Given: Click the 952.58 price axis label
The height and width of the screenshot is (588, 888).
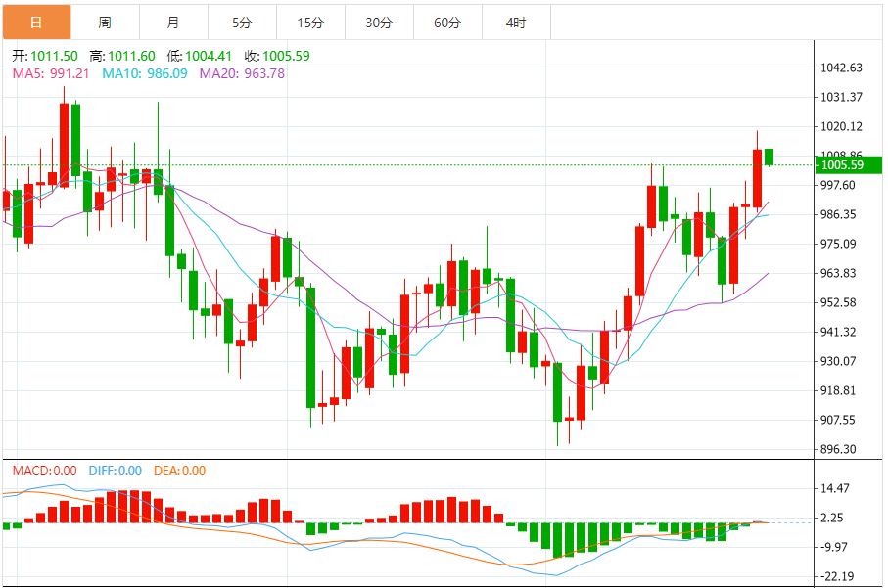Looking at the screenshot, I should click(838, 302).
